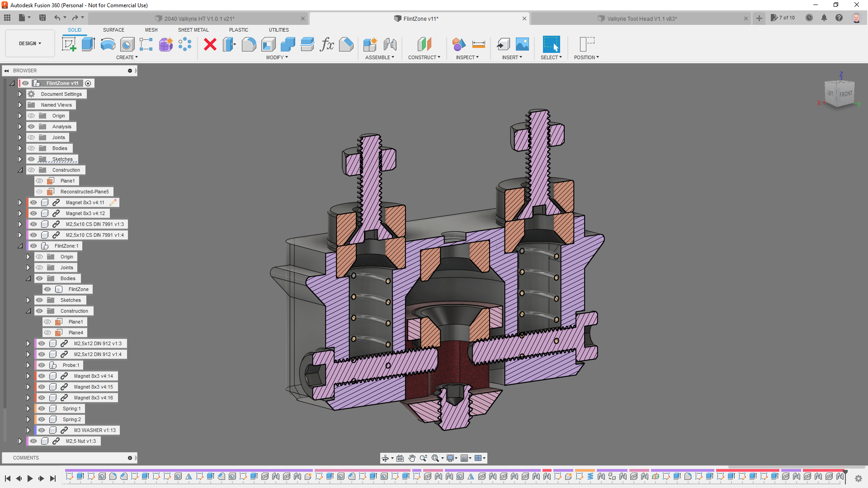Open the Fillet tool in Modify
The image size is (868, 488).
click(249, 44)
